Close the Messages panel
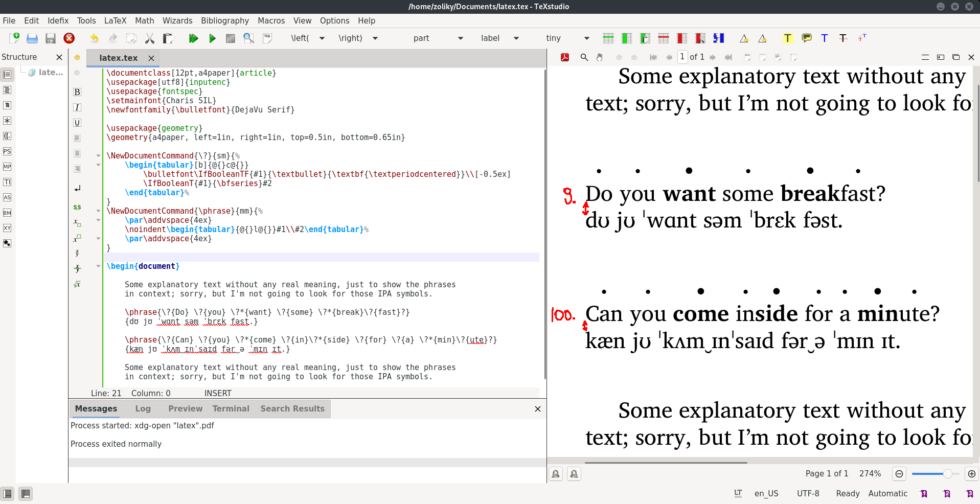 538,409
